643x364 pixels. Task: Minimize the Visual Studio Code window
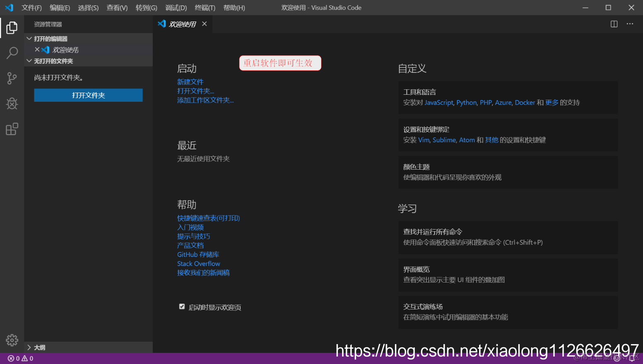585,7
